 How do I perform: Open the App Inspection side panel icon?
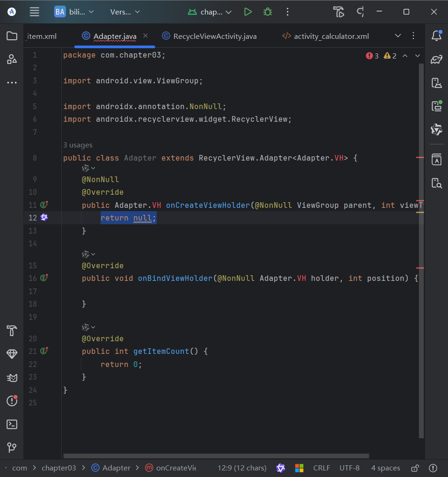(x=437, y=159)
